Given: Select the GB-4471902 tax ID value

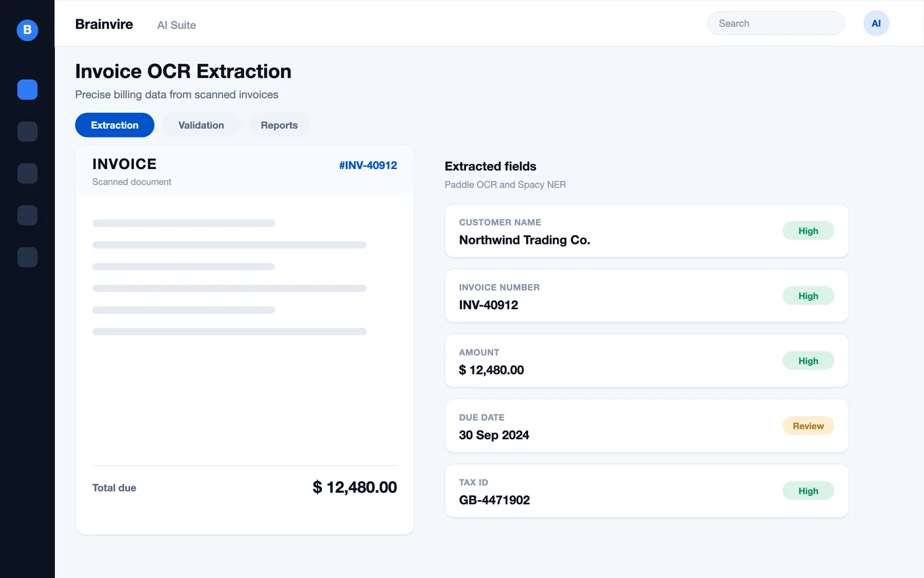Looking at the screenshot, I should click(494, 500).
